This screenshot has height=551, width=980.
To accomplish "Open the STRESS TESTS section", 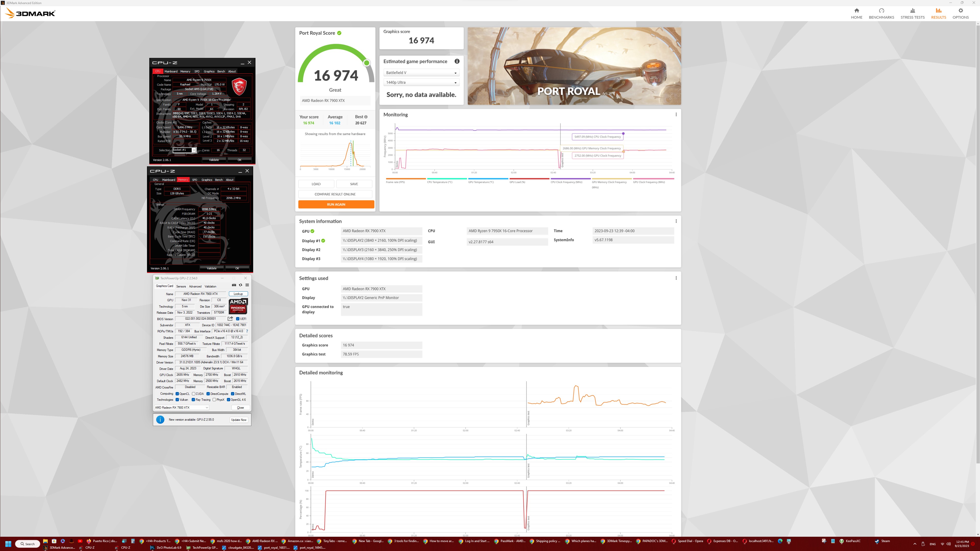I will (912, 13).
